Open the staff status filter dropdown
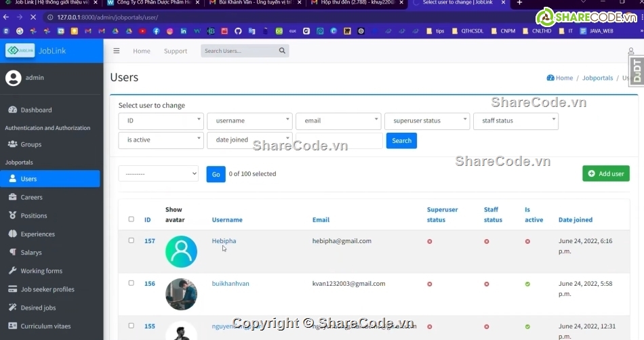Screen dimensions: 644x340 pyautogui.click(x=516, y=121)
